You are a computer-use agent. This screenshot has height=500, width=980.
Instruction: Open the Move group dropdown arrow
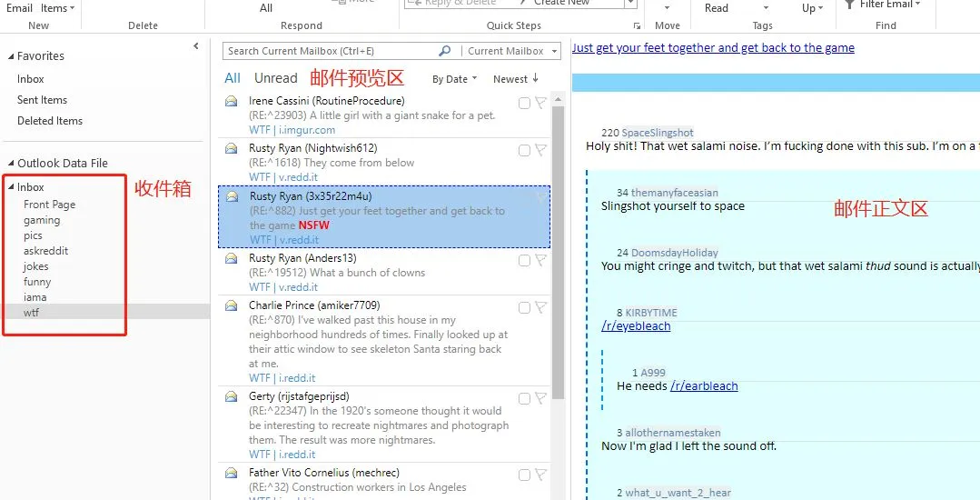[667, 8]
